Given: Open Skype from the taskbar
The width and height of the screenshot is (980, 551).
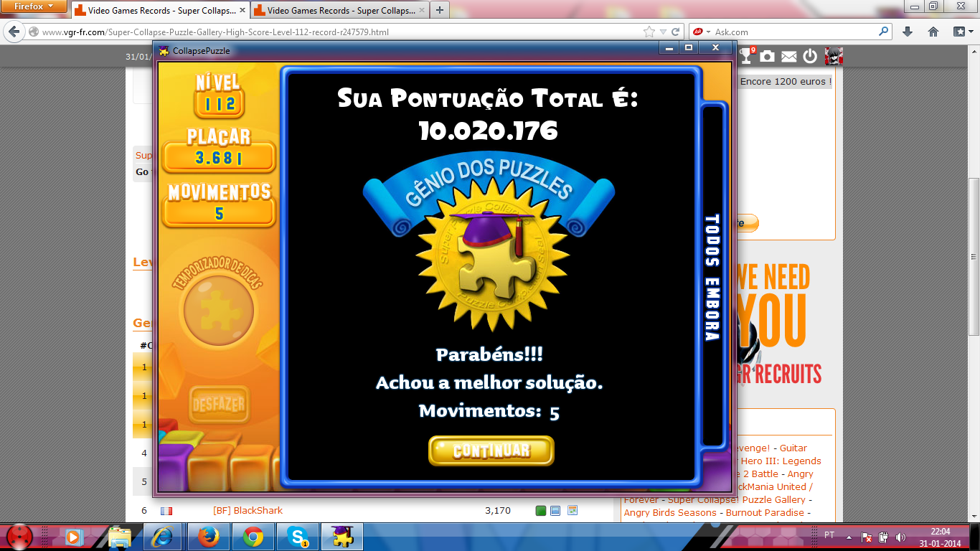Looking at the screenshot, I should coord(297,537).
